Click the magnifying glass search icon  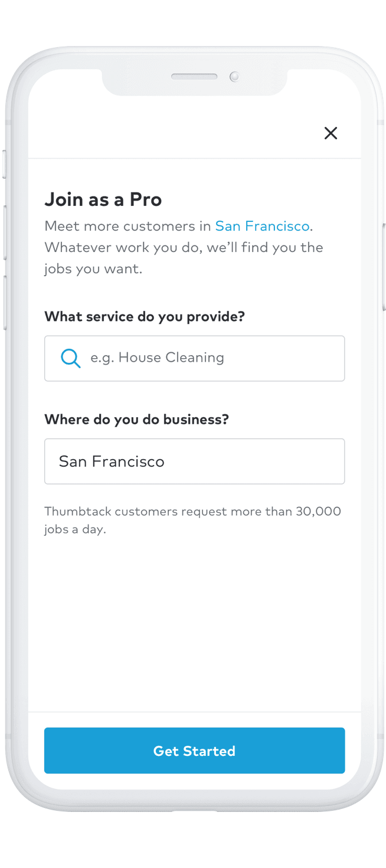point(70,358)
